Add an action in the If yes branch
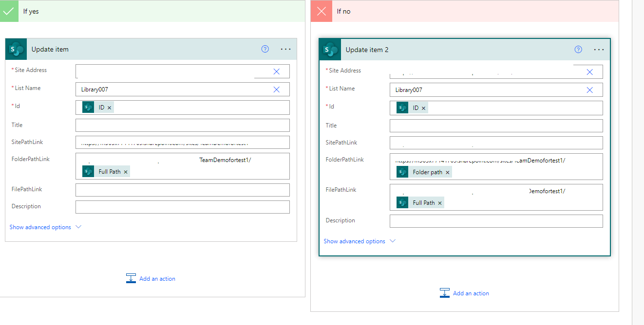The height and width of the screenshot is (325, 644). (x=151, y=279)
